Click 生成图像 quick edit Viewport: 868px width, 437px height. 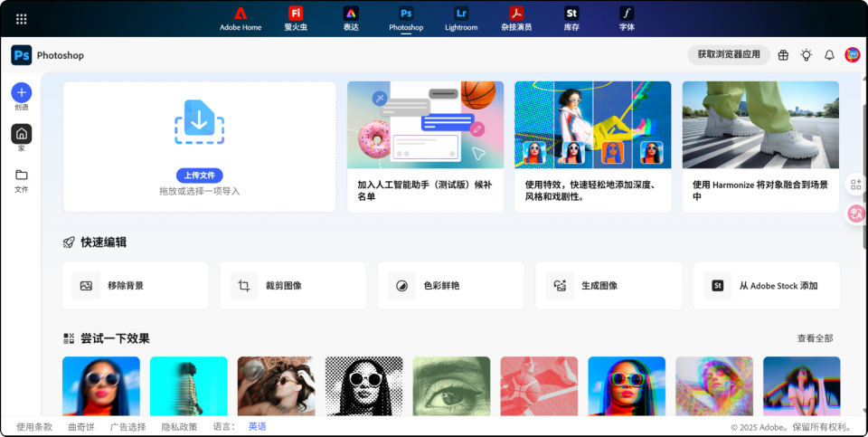(x=609, y=286)
